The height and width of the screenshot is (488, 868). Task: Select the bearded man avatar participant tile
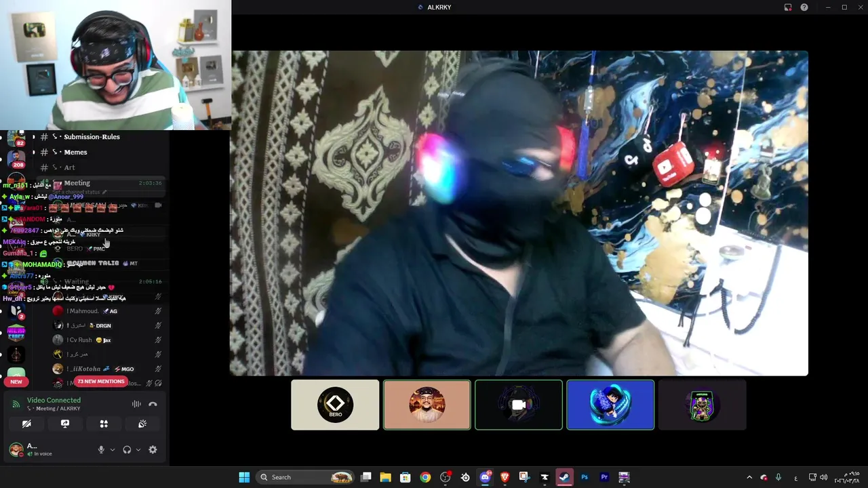coord(427,405)
